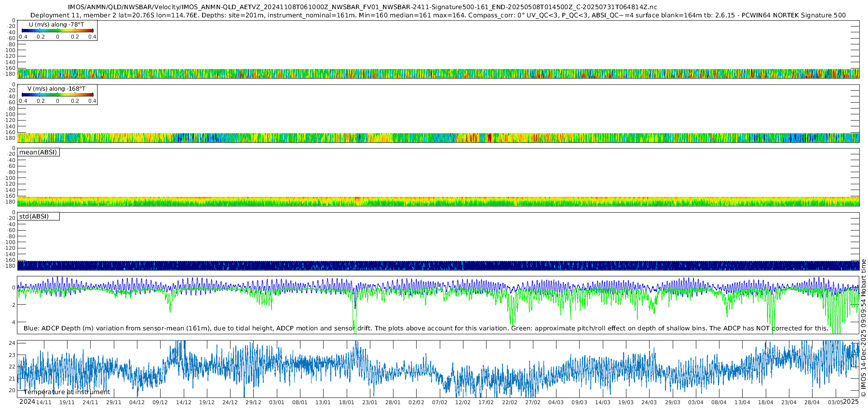
Task: Click the 2025 year label
Action: 851,402
